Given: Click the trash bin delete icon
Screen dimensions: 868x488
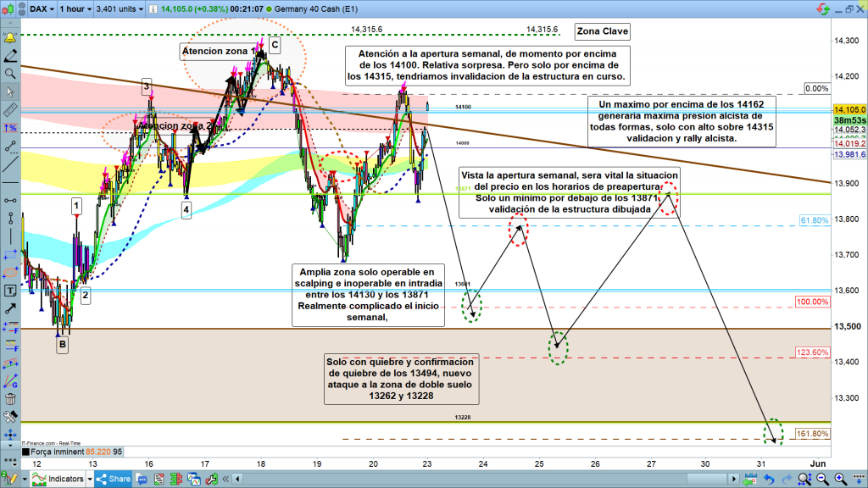Looking at the screenshot, I should pyautogui.click(x=10, y=398).
